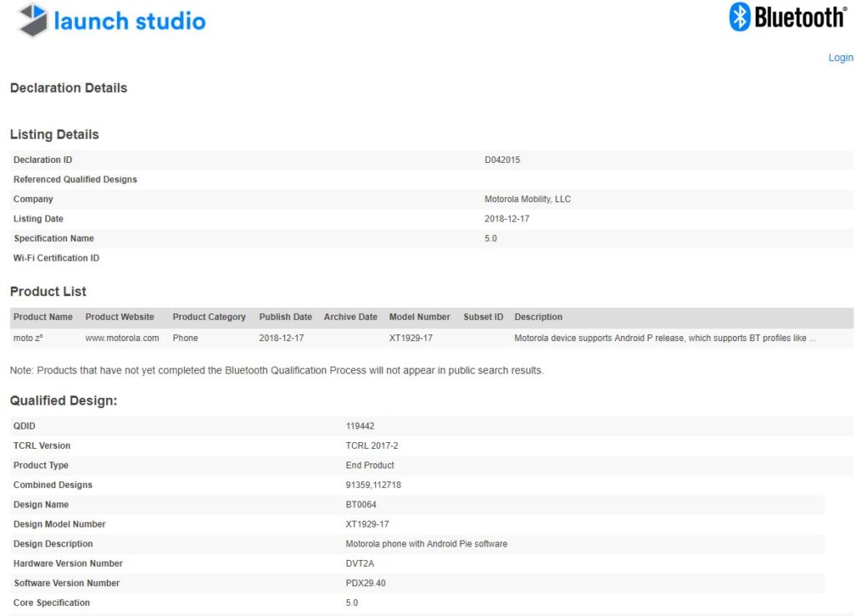
Task: Click the Product Website column header
Action: [x=120, y=317]
